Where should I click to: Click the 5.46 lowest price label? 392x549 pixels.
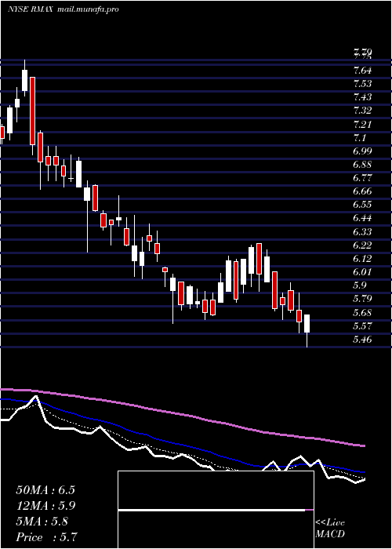(362, 340)
